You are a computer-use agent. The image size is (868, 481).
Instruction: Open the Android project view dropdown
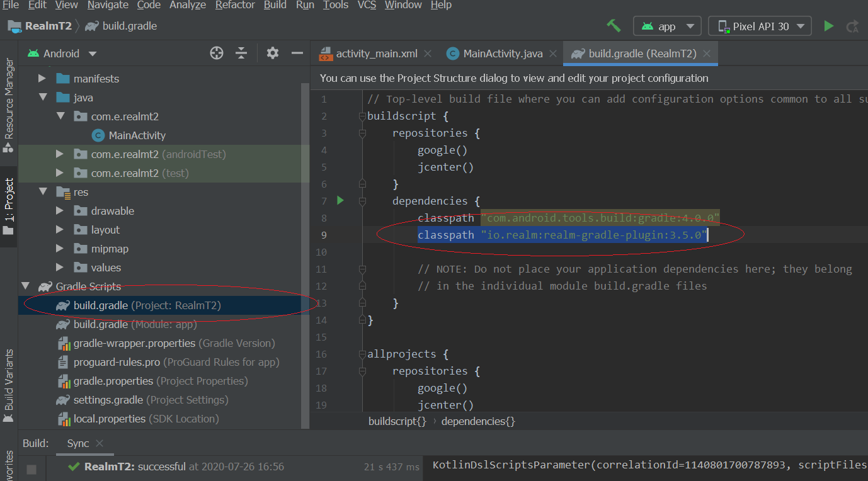62,54
